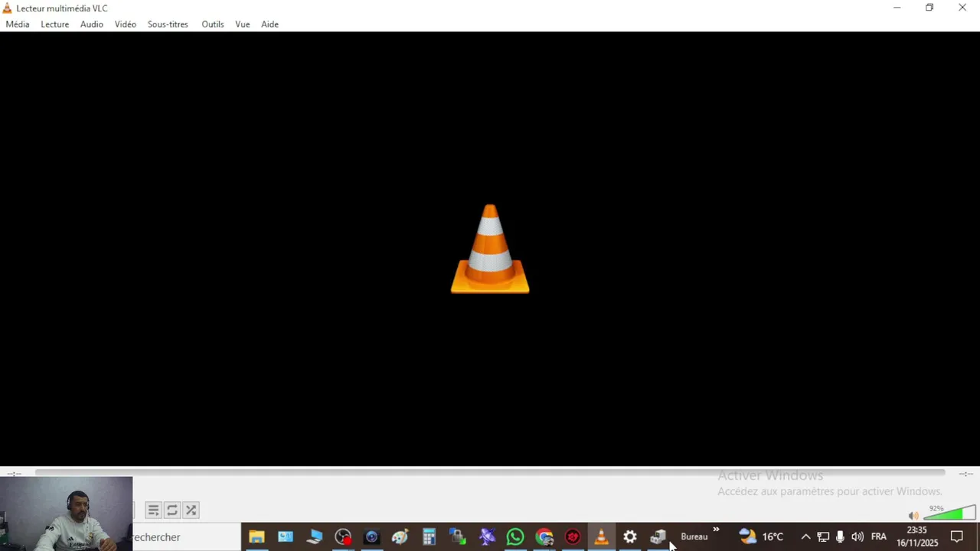The width and height of the screenshot is (980, 551).
Task: Expand the Bureau toolbar chevron
Action: [716, 530]
